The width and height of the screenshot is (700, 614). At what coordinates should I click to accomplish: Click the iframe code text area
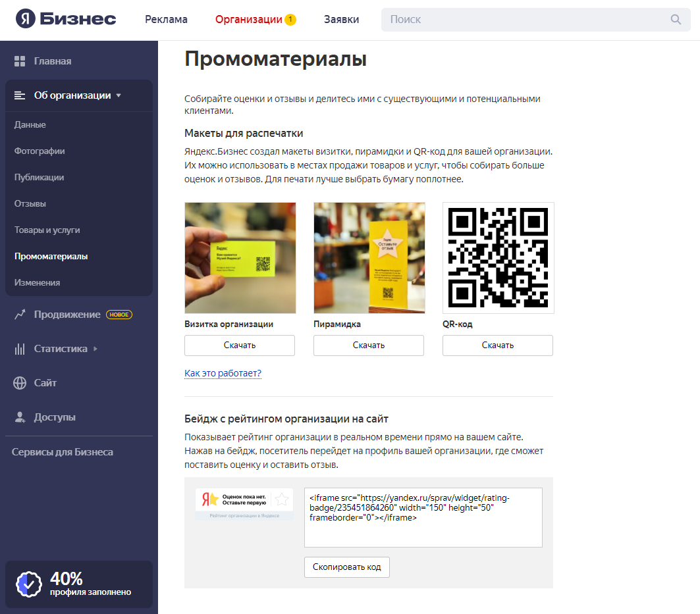[423, 518]
